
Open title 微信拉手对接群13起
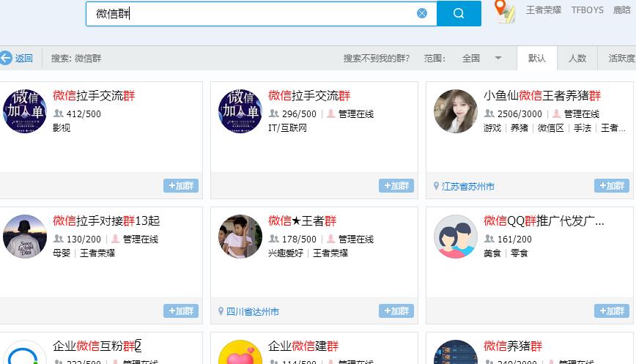[106, 221]
